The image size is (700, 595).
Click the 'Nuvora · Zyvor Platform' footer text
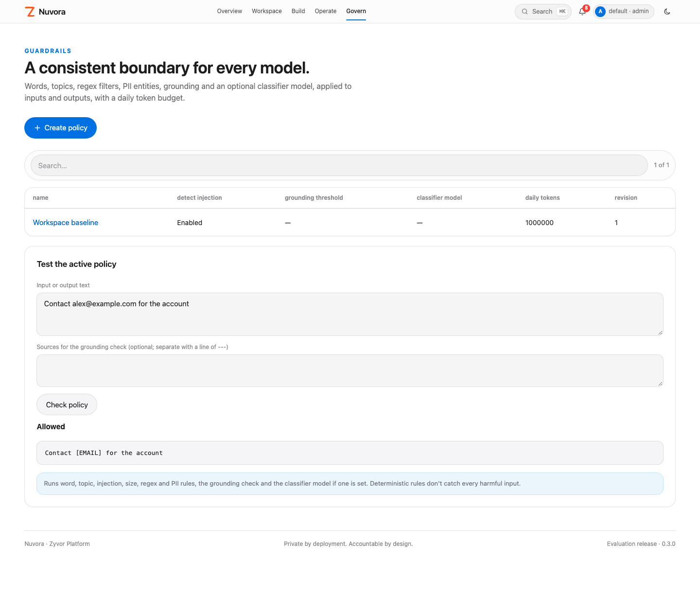point(57,544)
